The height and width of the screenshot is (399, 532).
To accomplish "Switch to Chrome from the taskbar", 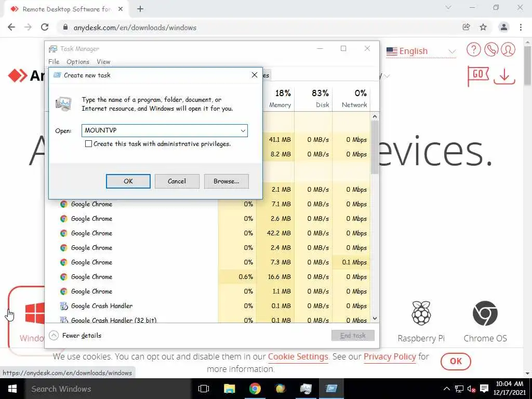I will pos(255,389).
